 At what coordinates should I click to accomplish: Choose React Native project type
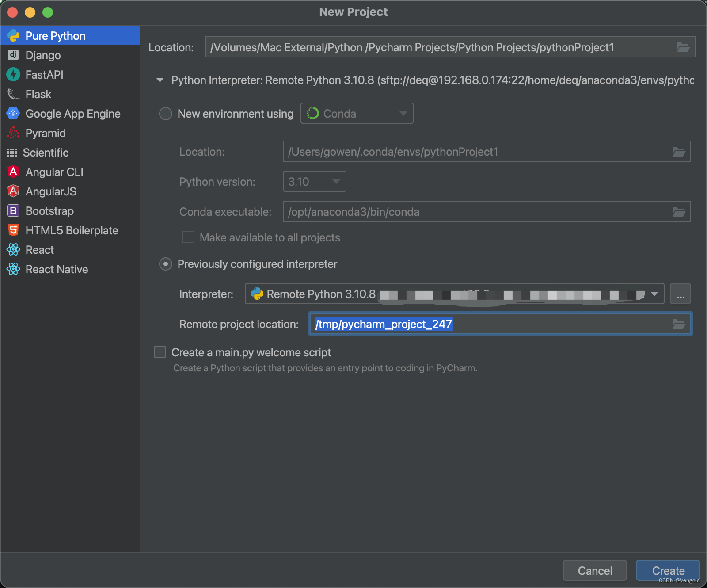pyautogui.click(x=70, y=269)
